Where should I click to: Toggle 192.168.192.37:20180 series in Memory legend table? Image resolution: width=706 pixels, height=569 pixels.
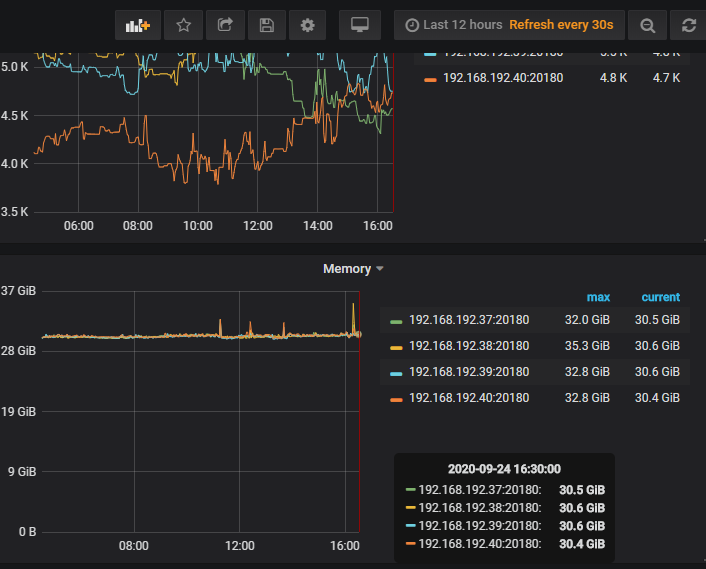[469, 320]
